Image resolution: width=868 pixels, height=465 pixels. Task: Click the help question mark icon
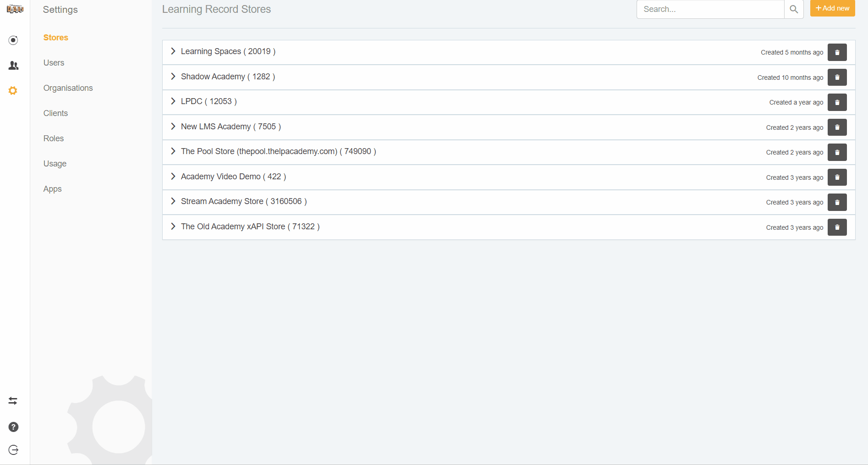[x=13, y=427]
